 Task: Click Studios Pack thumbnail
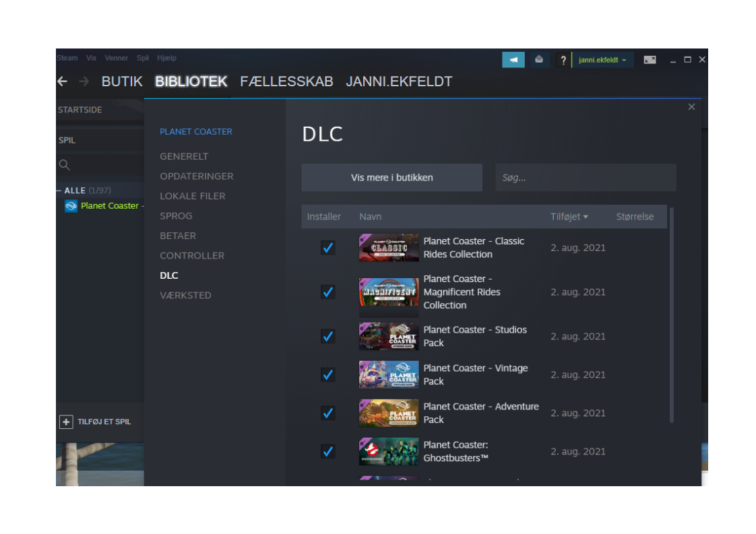(389, 337)
